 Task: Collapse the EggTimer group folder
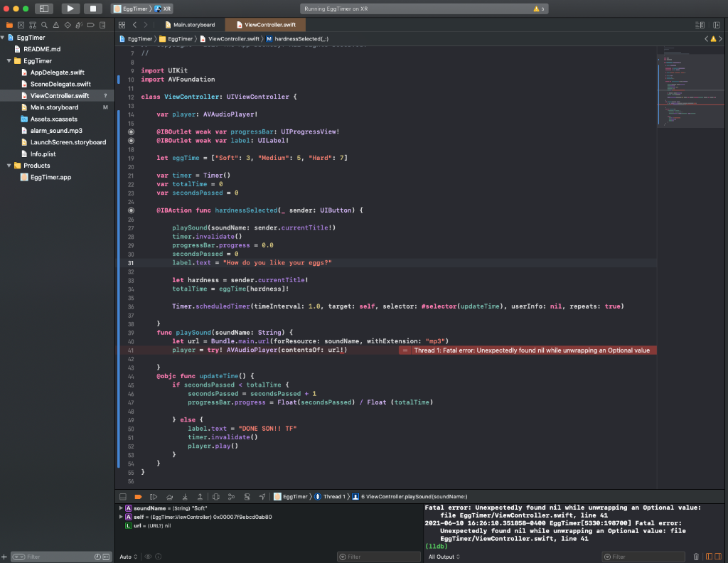[x=9, y=61]
